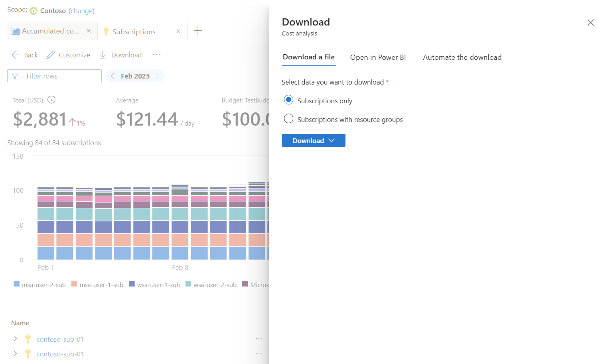598x364 pixels.
Task: Open the blue Download dropdown button
Action: pos(313,140)
